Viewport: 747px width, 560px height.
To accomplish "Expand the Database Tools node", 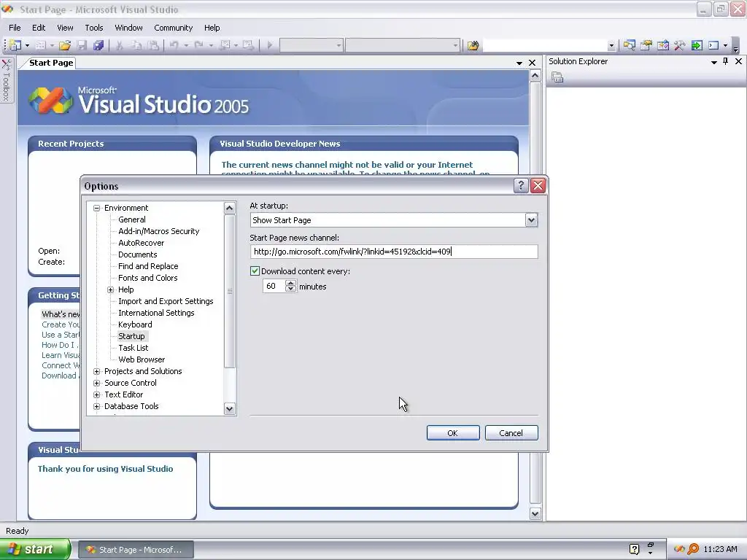I will point(97,406).
